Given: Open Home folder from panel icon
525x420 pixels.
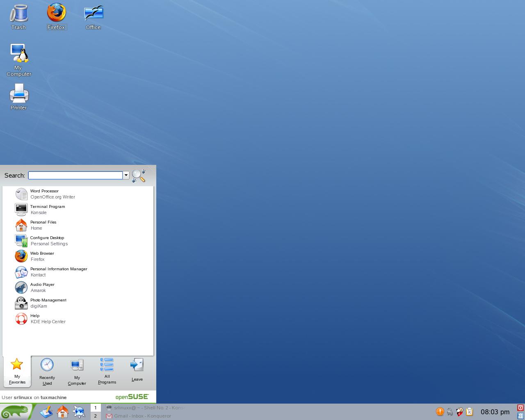Looking at the screenshot, I should point(63,411).
